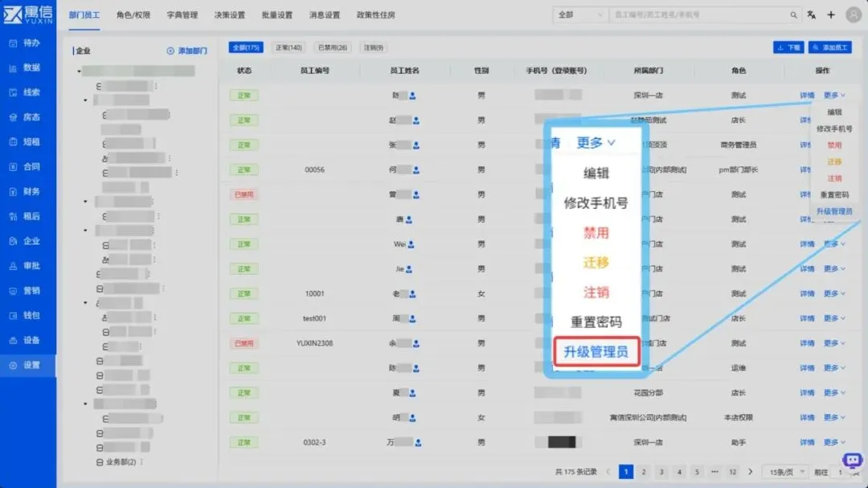Expand 更多 for employee test001

pos(834,318)
